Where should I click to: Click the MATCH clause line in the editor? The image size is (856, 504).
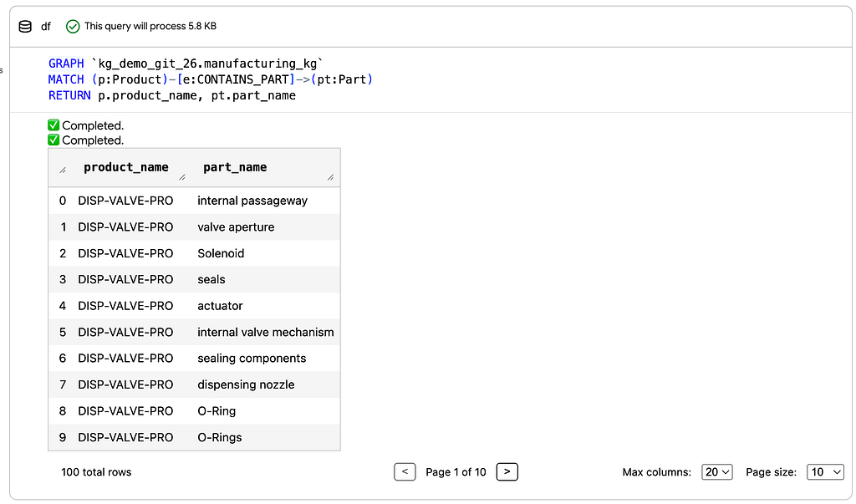point(211,79)
